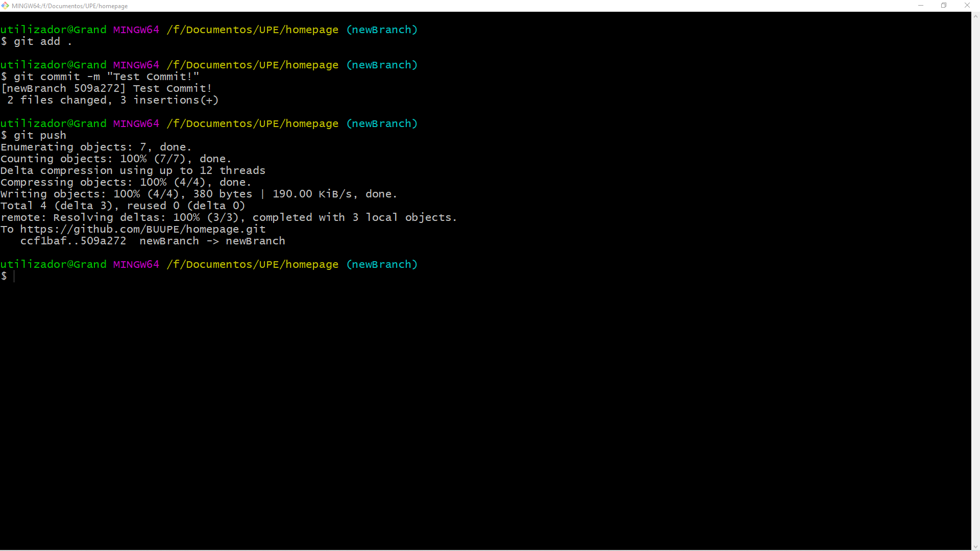Screen dimensions: 980x551
Task: Click the 'Enumerating objects: 7, done.' line
Action: pos(96,147)
